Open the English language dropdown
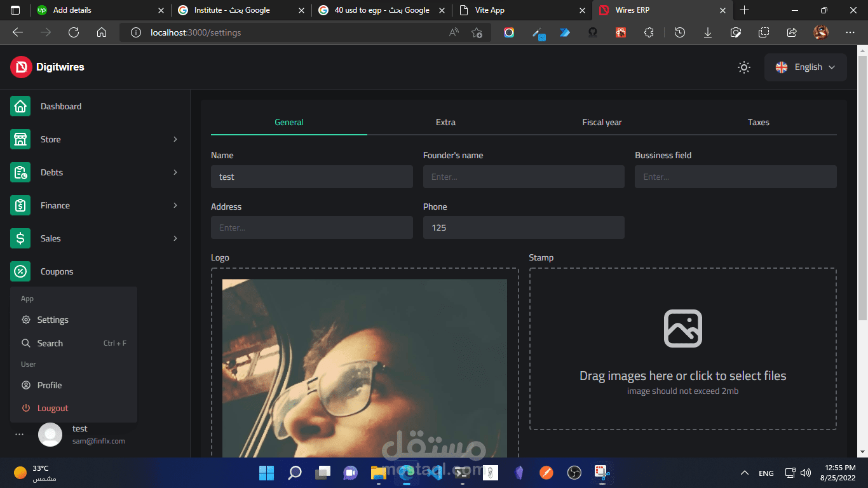868x488 pixels. (806, 67)
